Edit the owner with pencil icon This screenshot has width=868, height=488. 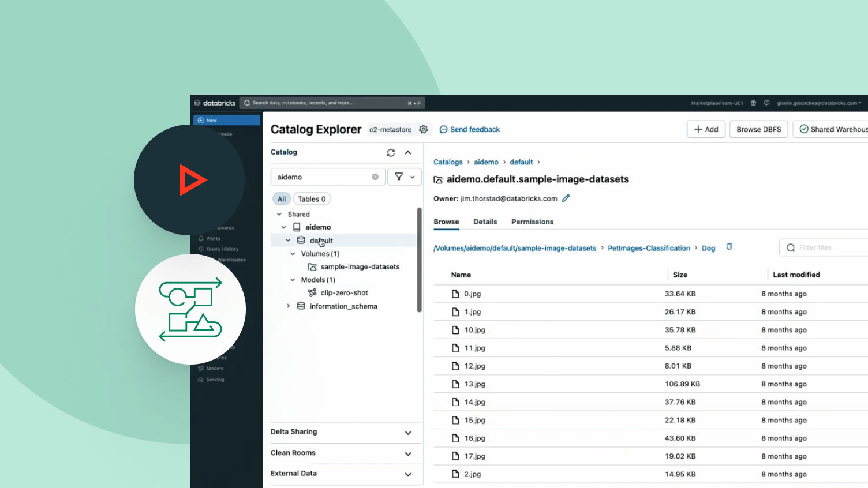coord(566,198)
